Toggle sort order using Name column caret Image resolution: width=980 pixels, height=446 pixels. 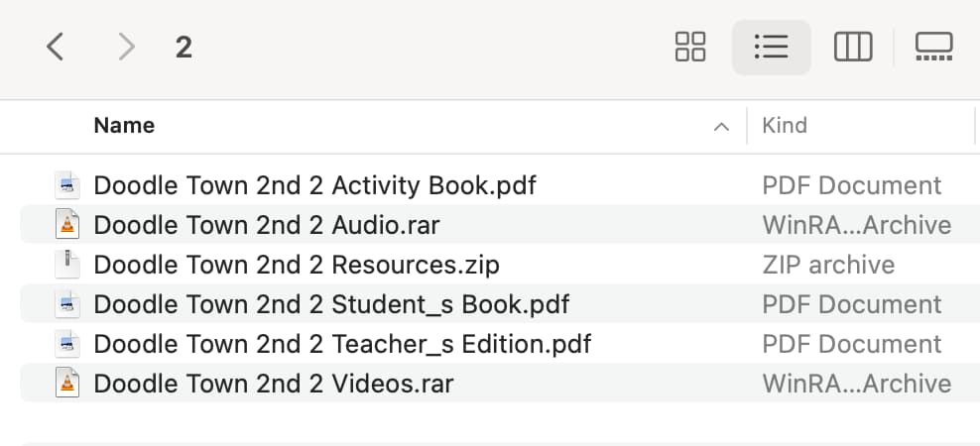(x=721, y=127)
